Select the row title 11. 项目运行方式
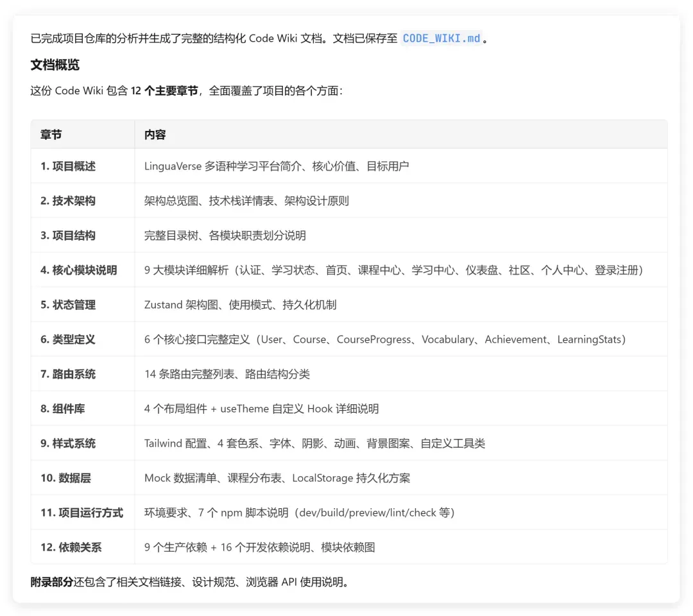The height and width of the screenshot is (616, 693). click(x=81, y=513)
